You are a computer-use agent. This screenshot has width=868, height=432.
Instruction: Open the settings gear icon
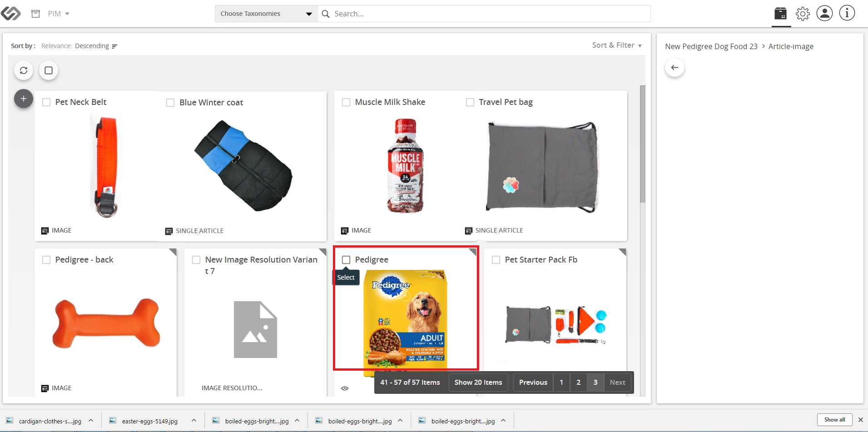[x=803, y=14]
